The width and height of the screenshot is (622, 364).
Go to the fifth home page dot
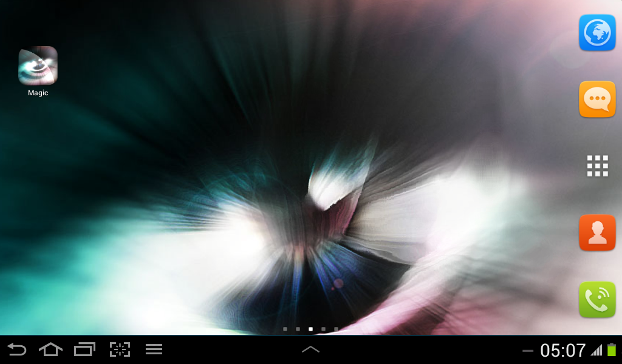click(x=336, y=329)
